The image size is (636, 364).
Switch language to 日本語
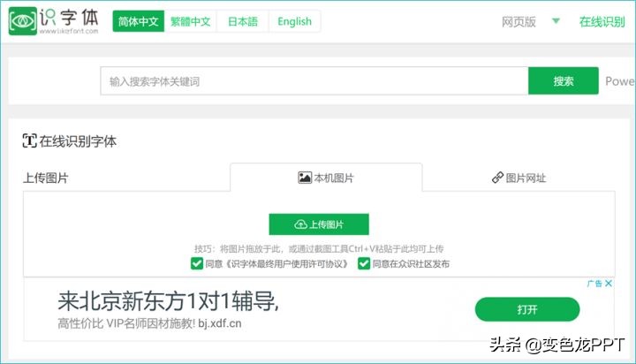click(243, 21)
